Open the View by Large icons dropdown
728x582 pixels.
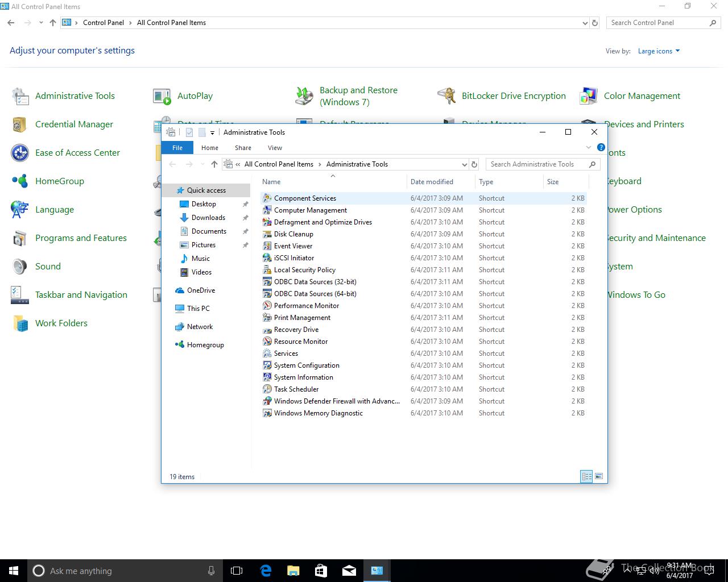click(659, 51)
